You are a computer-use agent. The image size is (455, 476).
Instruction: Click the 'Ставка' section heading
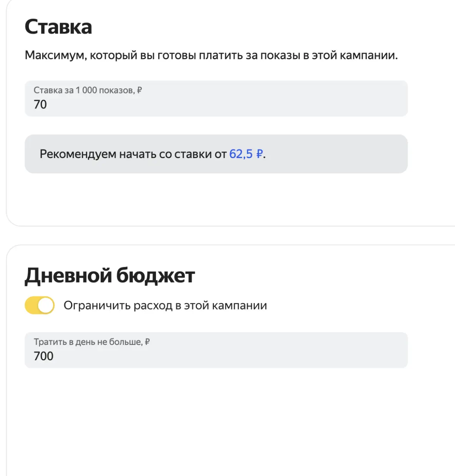click(x=58, y=27)
